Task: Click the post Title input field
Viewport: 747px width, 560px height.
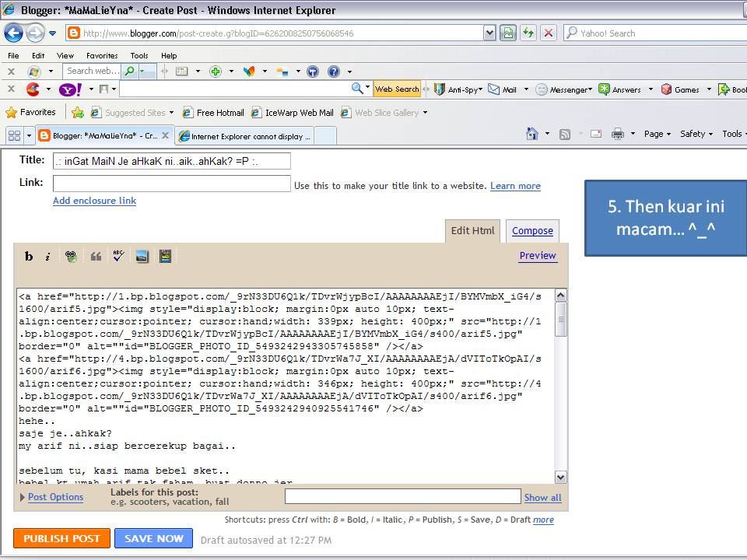Action: pyautogui.click(x=171, y=161)
